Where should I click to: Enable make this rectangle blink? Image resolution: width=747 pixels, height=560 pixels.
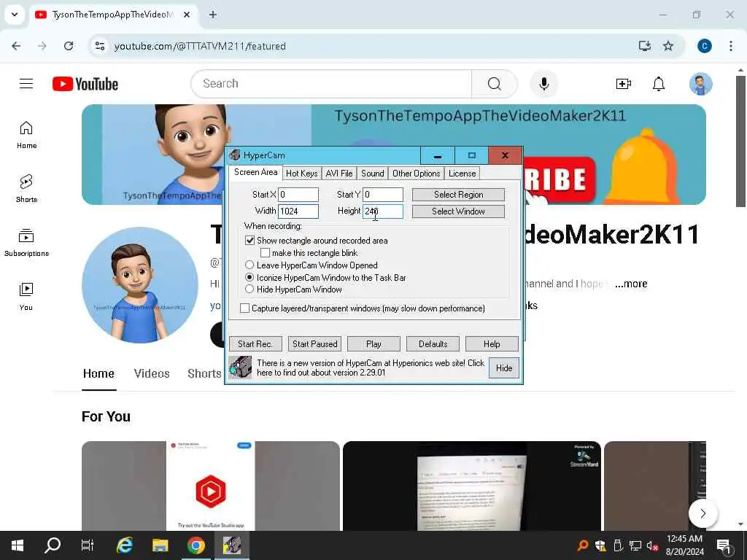coord(266,253)
